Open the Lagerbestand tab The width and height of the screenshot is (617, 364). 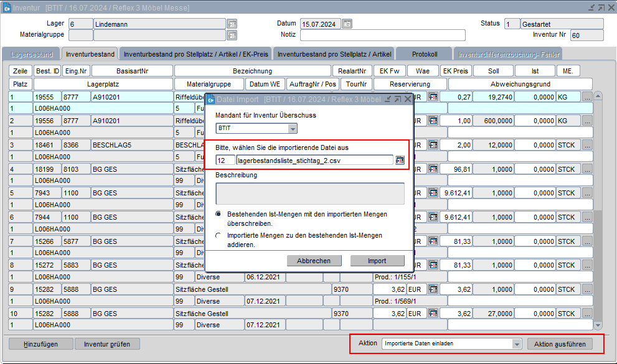pyautogui.click(x=31, y=54)
